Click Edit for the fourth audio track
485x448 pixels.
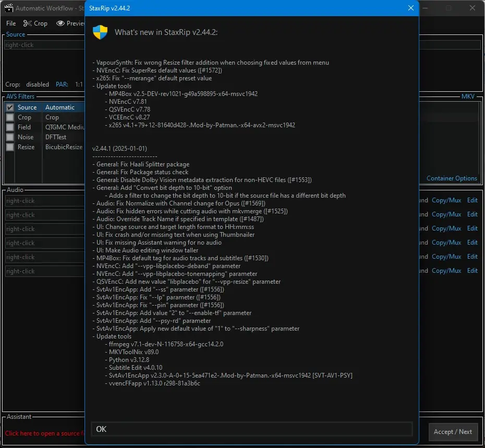pos(472,243)
